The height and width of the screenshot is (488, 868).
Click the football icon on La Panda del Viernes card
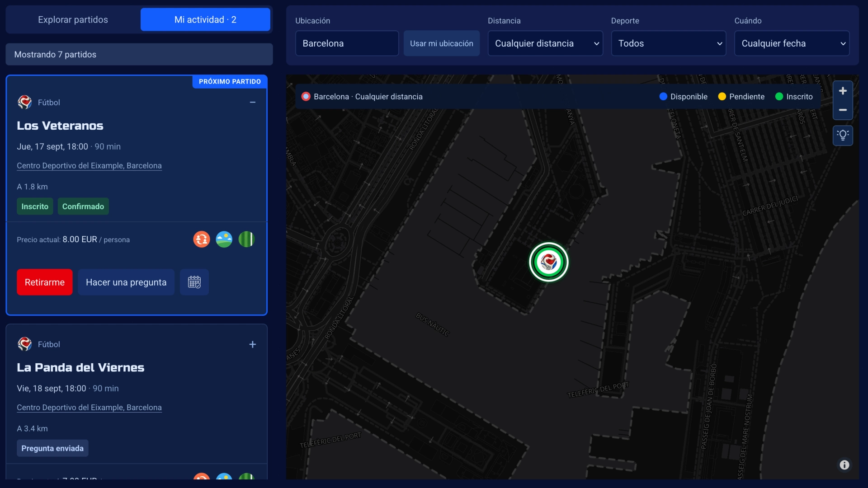tap(25, 344)
